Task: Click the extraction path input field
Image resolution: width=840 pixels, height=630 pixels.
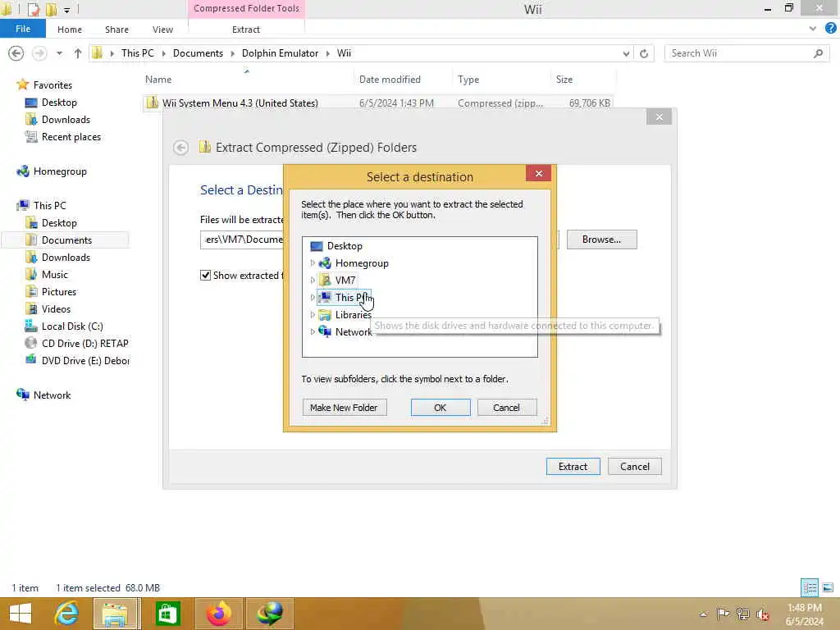Action: click(242, 240)
